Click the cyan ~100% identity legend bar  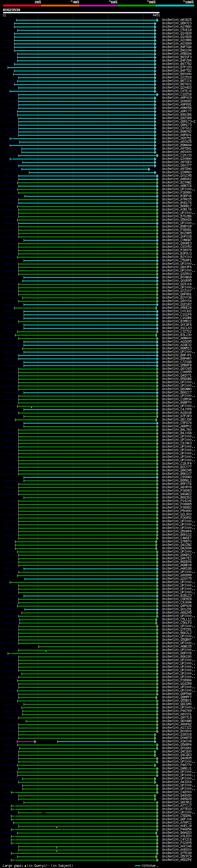(x=175, y=6)
